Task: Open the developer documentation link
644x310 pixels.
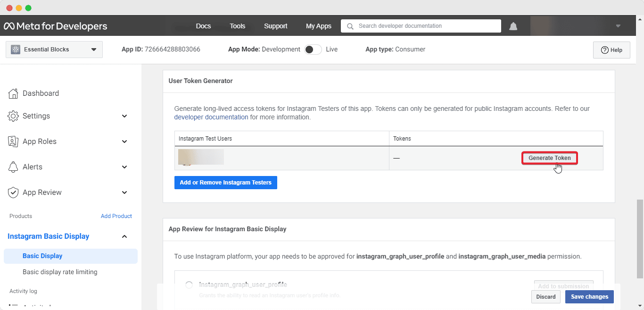Action: (x=211, y=117)
